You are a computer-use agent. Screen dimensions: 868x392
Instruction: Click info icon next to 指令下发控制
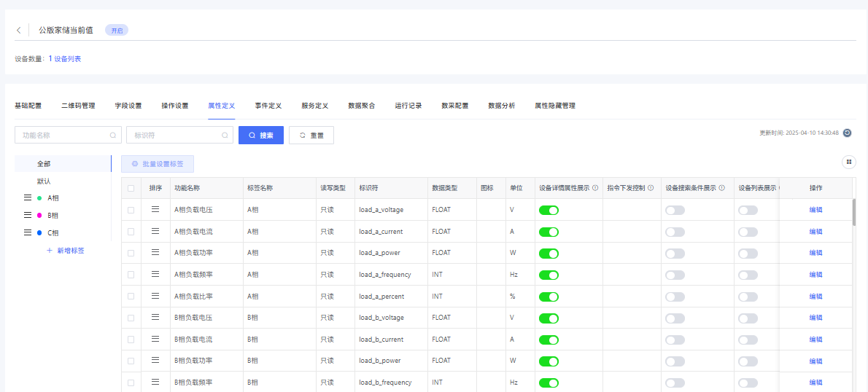[x=651, y=188]
